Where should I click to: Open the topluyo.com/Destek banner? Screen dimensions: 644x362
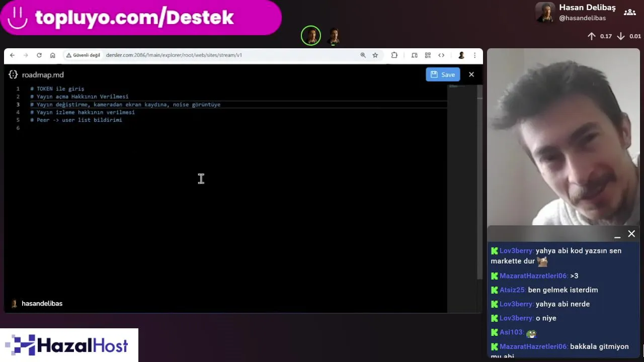pyautogui.click(x=141, y=18)
